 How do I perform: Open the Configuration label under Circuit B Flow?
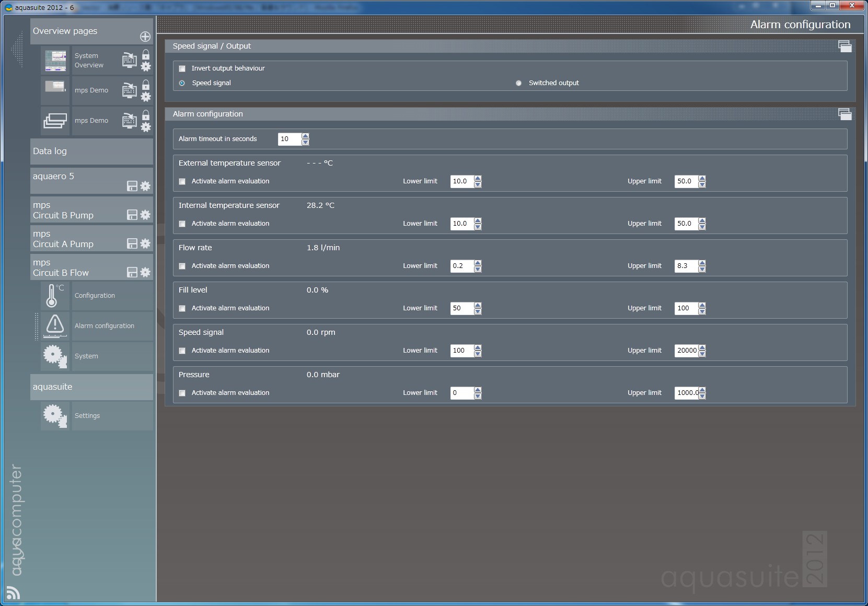coord(95,296)
